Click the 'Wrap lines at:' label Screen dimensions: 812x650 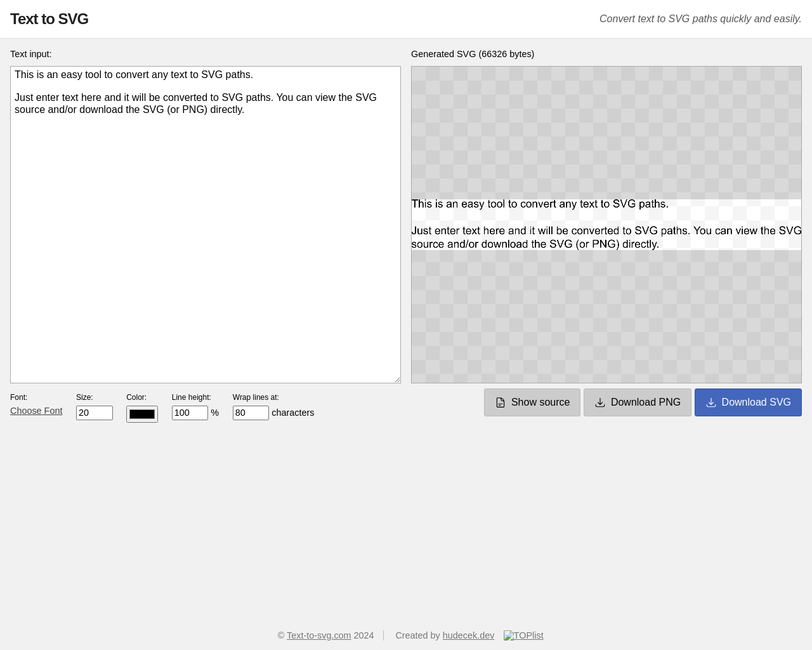[x=256, y=397]
